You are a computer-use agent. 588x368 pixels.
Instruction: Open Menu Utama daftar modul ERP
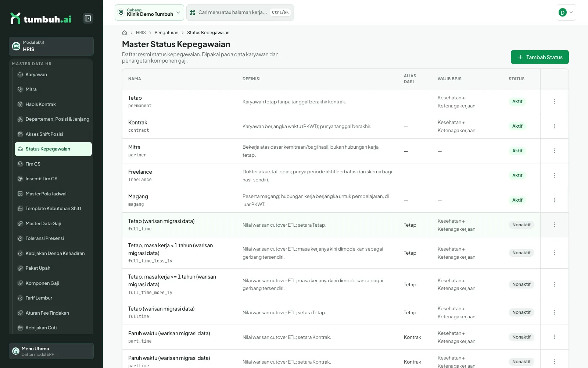pos(51,351)
